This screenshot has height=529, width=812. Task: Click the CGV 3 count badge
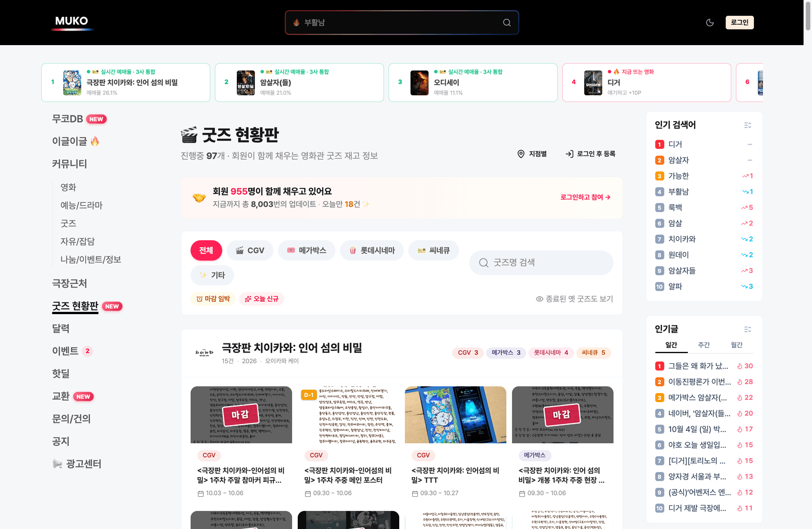(468, 353)
